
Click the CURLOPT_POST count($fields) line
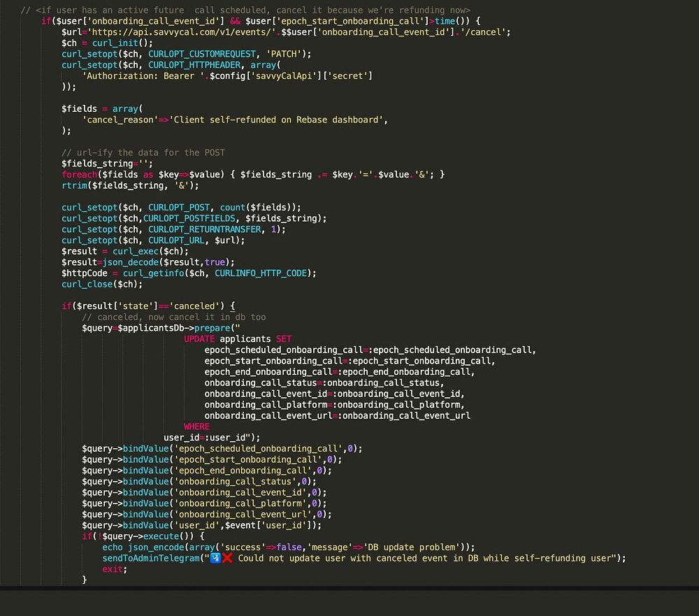tap(181, 208)
